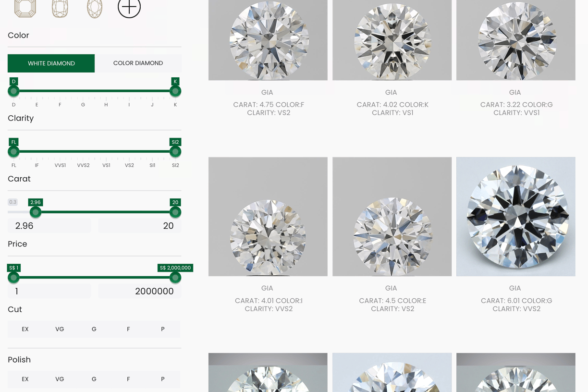Toggle P polish grade filter
588x392 pixels.
163,379
